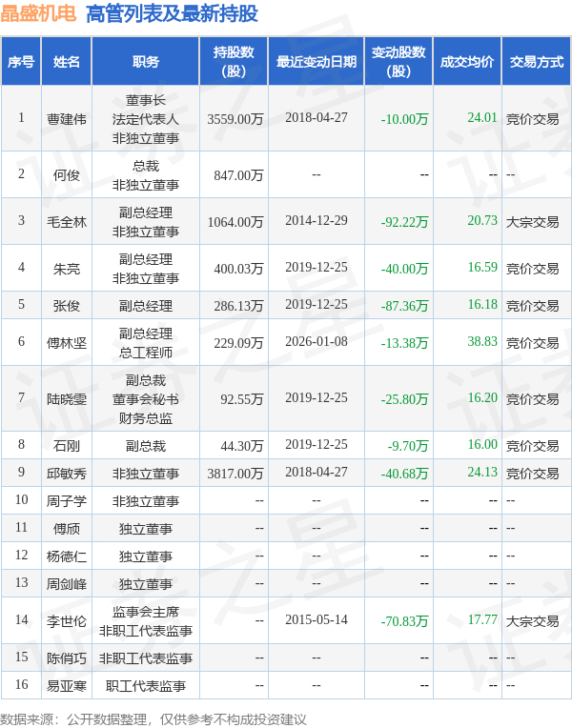The height and width of the screenshot is (728, 572).
Task: Click the 交易方式 column header
Action: click(x=536, y=62)
